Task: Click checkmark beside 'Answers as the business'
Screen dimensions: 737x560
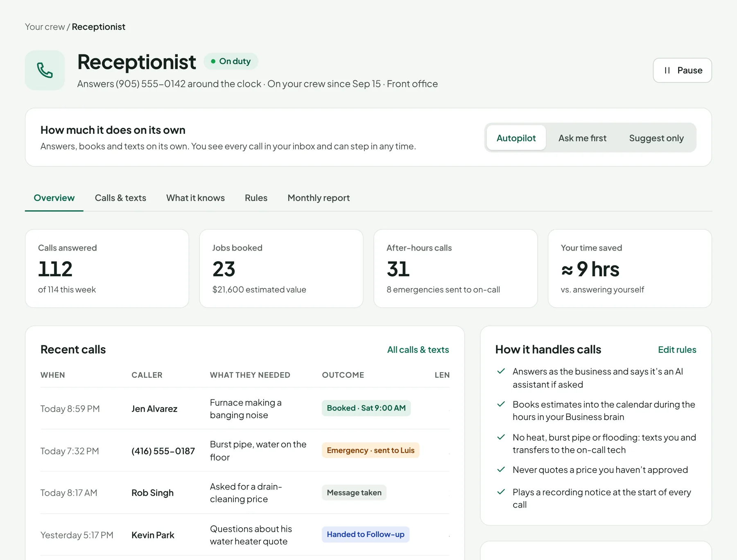Action: [x=501, y=371]
